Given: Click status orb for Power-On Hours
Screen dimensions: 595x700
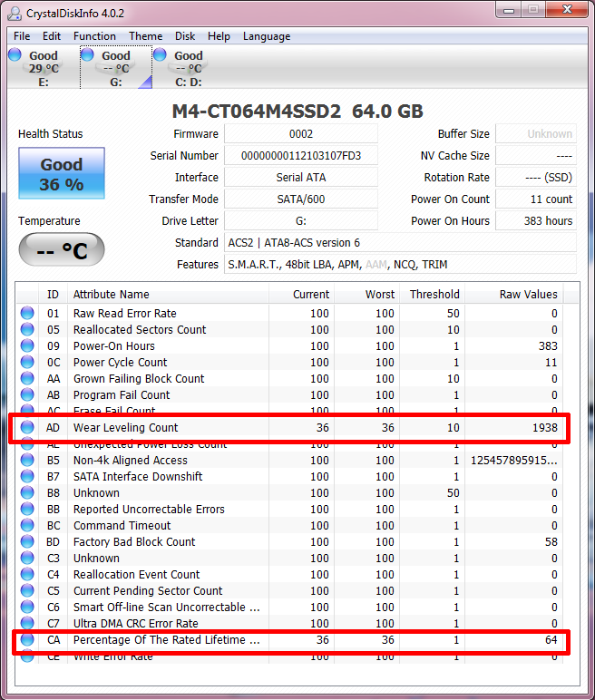Looking at the screenshot, I should coord(27,345).
